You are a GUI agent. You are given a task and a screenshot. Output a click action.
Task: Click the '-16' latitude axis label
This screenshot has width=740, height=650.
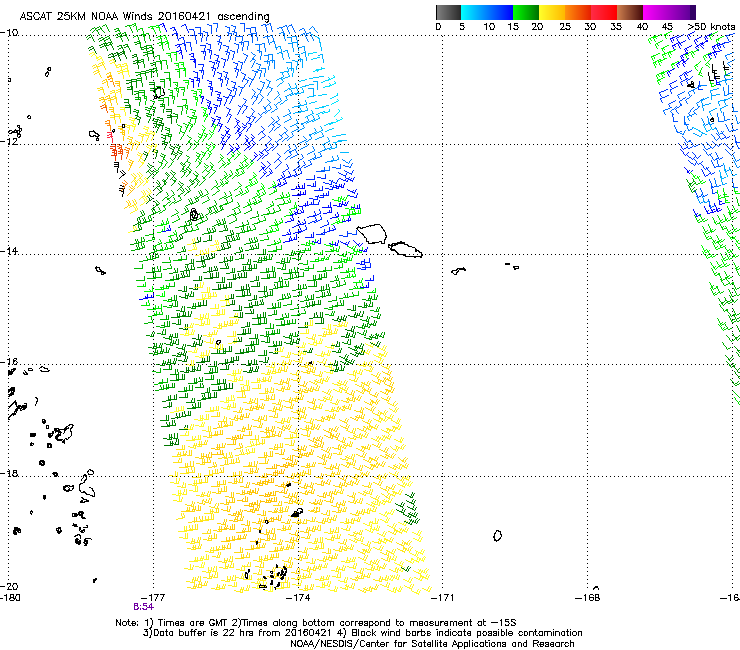tap(9, 362)
